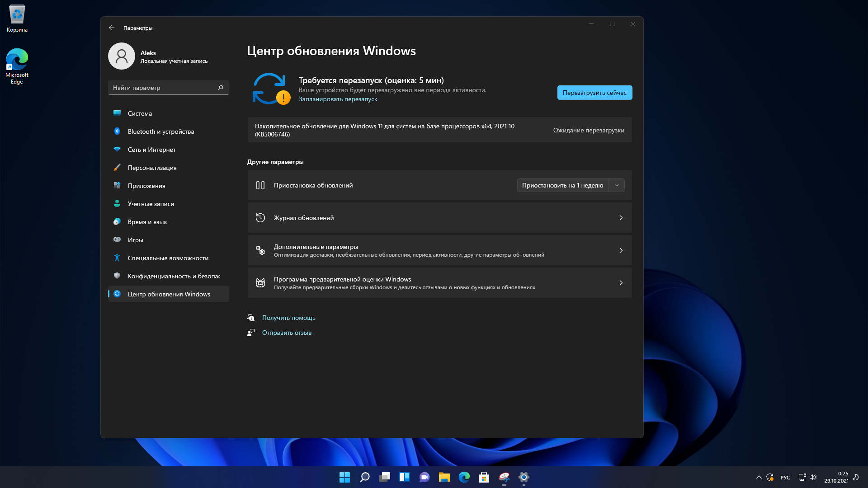Click 'Локальная учетная запись' text
The height and width of the screenshot is (488, 868).
(174, 61)
